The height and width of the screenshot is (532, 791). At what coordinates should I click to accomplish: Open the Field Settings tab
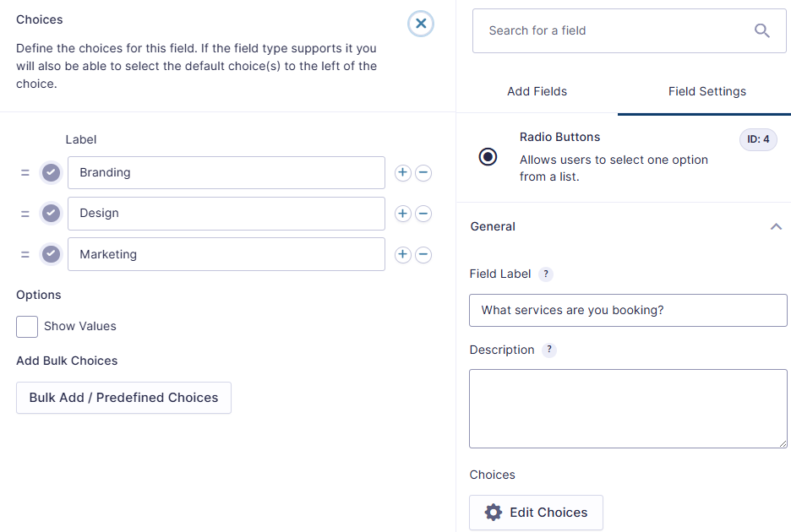point(706,90)
